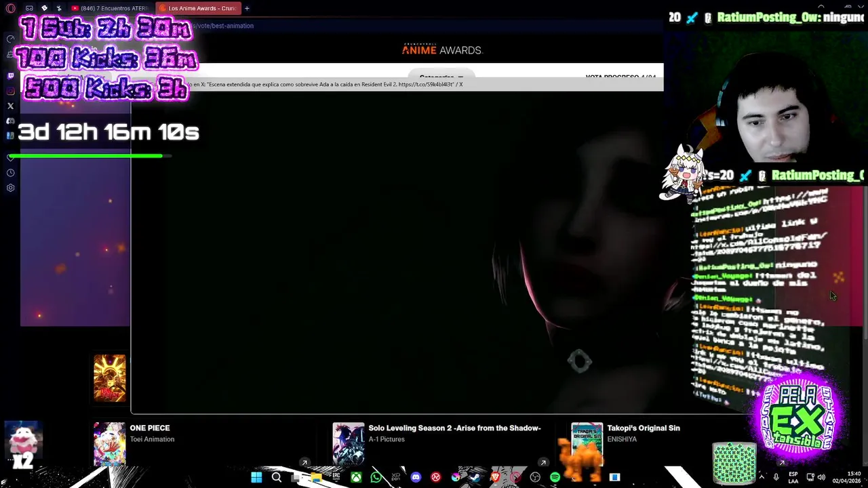Switch to the pinned GX Corner gamepad tab
The height and width of the screenshot is (488, 868).
point(29,8)
